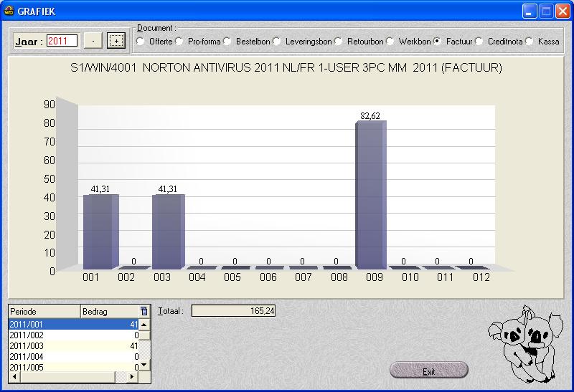Screen dimensions: 574x392
Task: Select the Kassa radio button
Action: tap(530, 42)
